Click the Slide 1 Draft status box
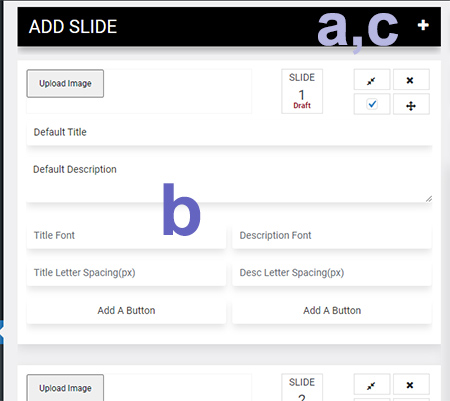 pyautogui.click(x=302, y=91)
